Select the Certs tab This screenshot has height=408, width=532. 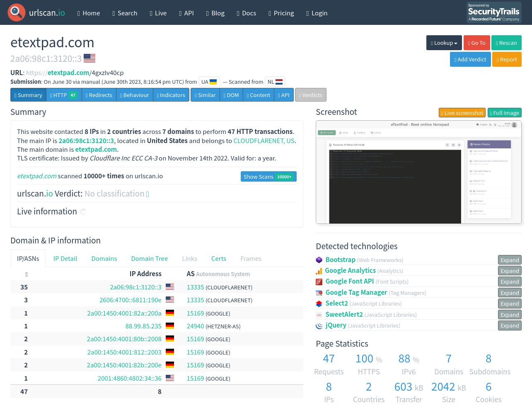(x=219, y=259)
